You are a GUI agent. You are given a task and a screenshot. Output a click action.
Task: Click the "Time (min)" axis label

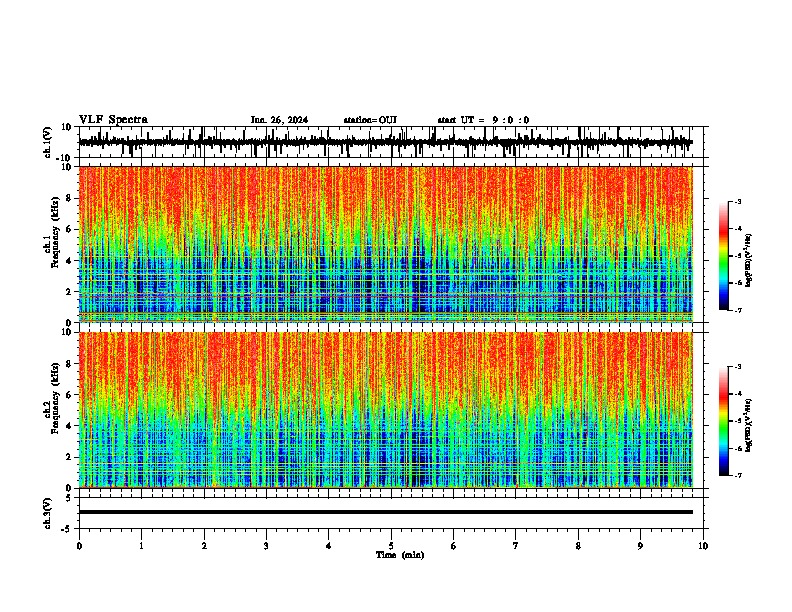(x=400, y=555)
